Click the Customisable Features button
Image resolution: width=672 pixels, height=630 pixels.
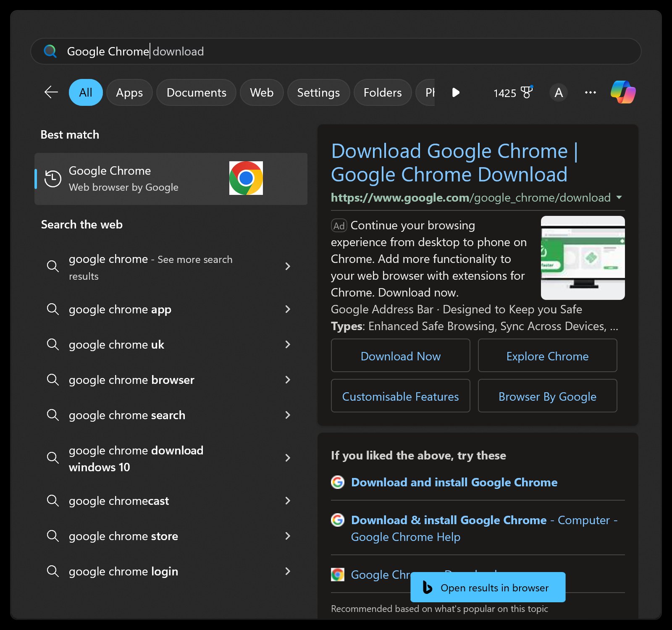tap(401, 396)
